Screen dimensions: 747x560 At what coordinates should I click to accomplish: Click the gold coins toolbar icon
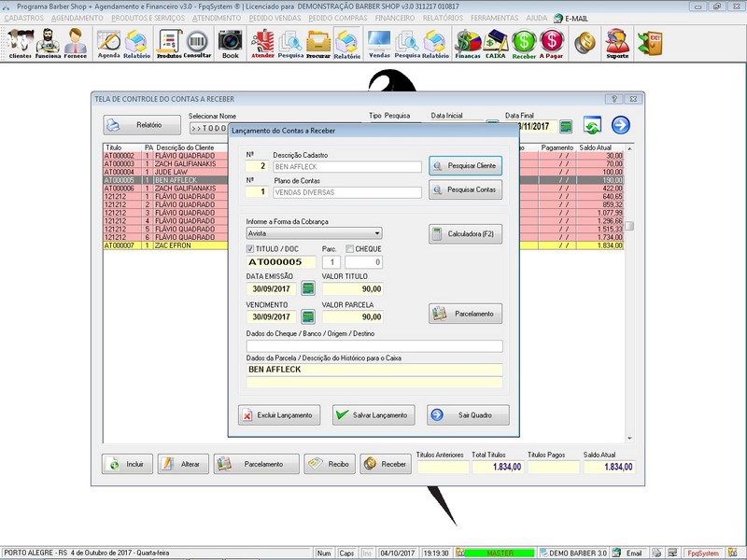[585, 43]
